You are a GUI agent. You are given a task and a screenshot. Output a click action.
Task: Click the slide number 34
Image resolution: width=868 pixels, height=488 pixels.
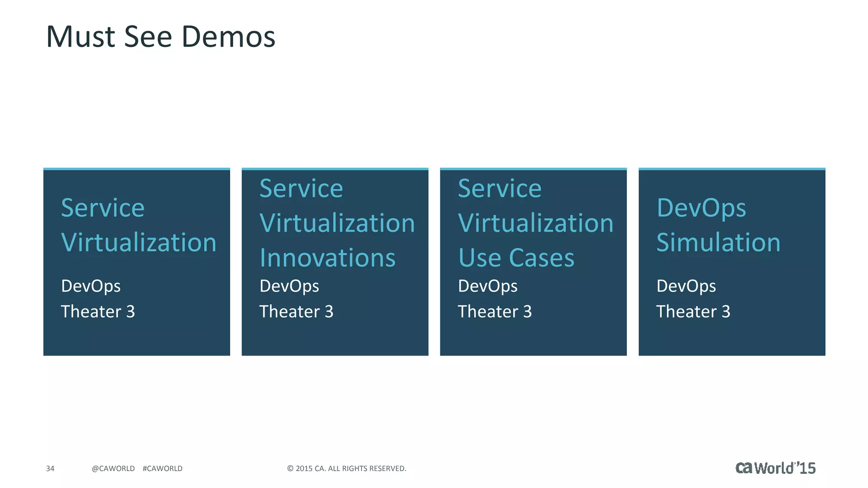coord(50,469)
